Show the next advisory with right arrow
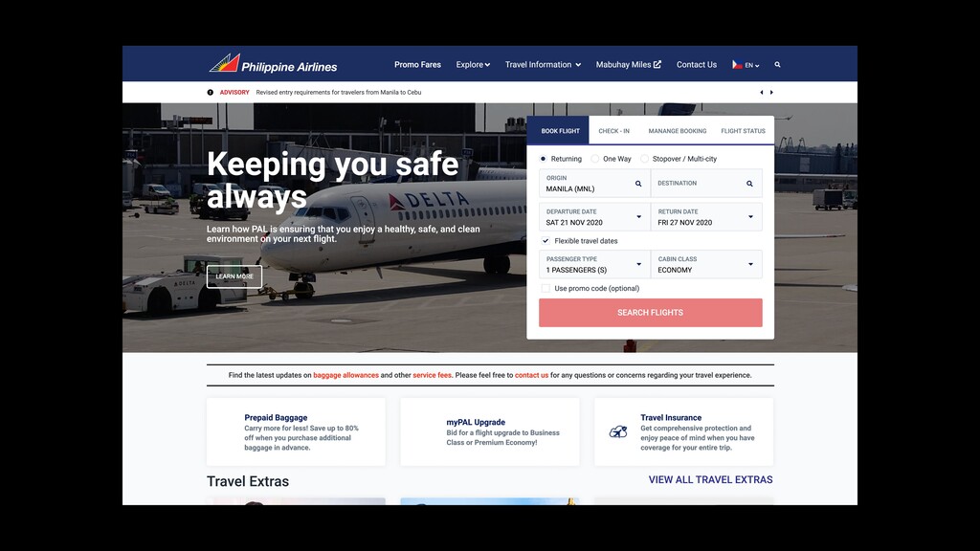The image size is (980, 551). [771, 92]
